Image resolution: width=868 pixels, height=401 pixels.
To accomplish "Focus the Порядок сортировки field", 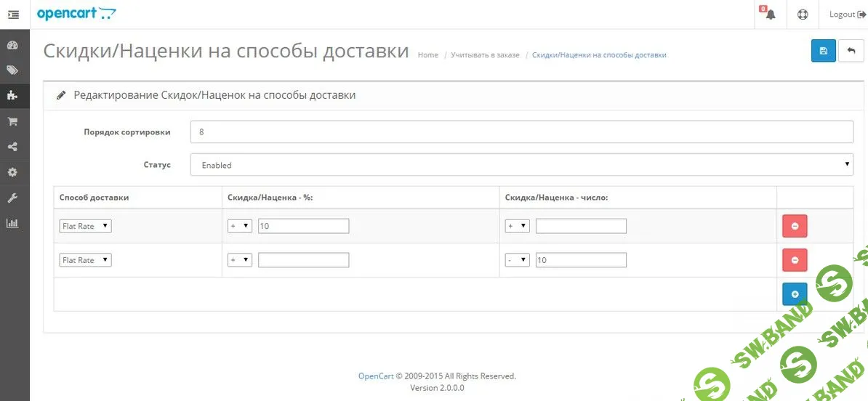I will click(x=521, y=132).
